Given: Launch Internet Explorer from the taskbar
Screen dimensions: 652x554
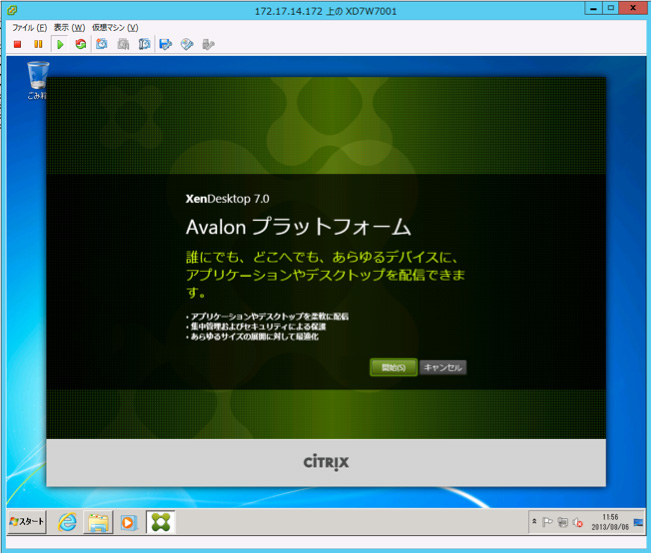Looking at the screenshot, I should (x=67, y=522).
